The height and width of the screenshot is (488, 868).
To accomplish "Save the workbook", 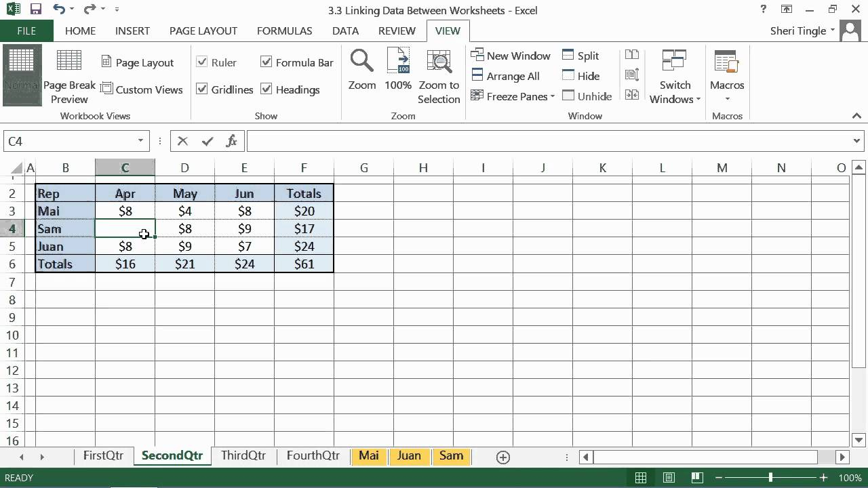I will tap(35, 9).
